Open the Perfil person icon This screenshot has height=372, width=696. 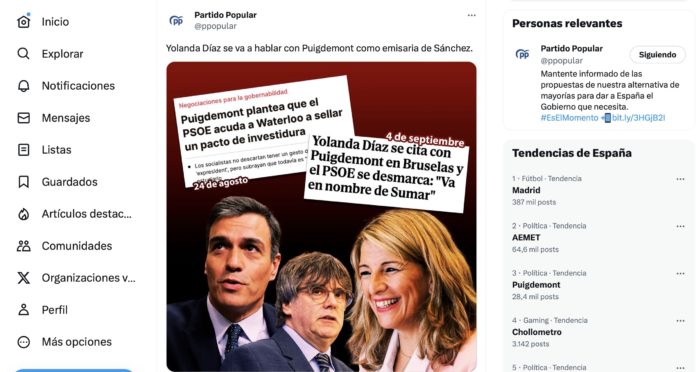(24, 309)
